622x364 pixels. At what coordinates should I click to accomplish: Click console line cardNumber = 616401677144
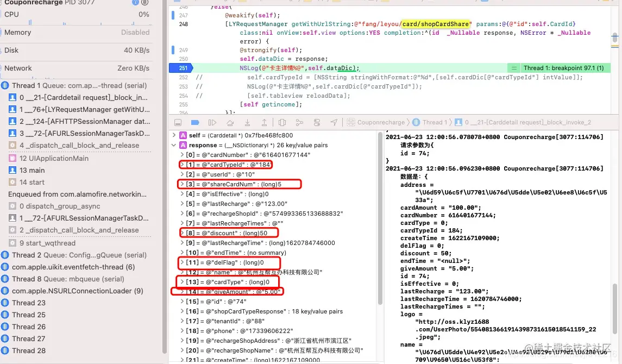(x=448, y=215)
